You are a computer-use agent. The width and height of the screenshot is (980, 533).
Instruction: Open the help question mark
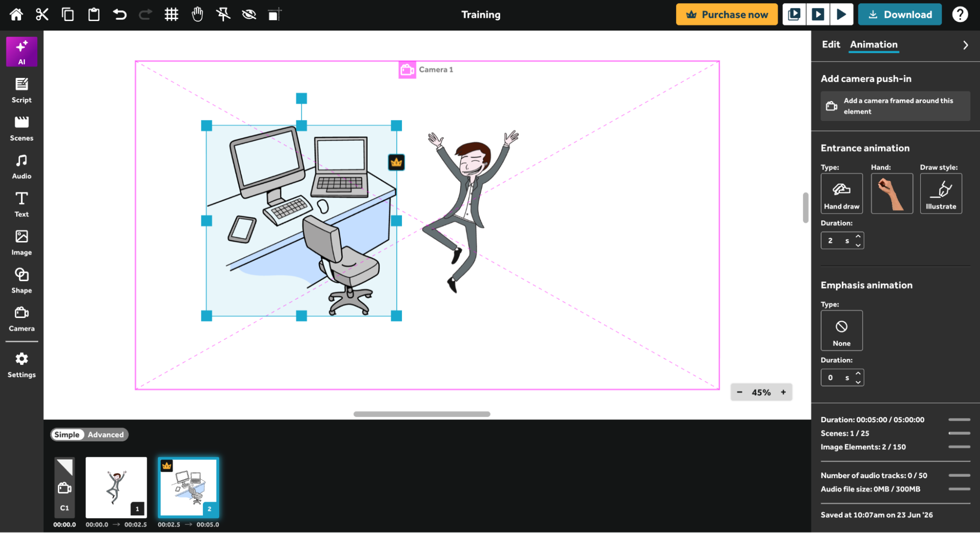click(x=960, y=15)
